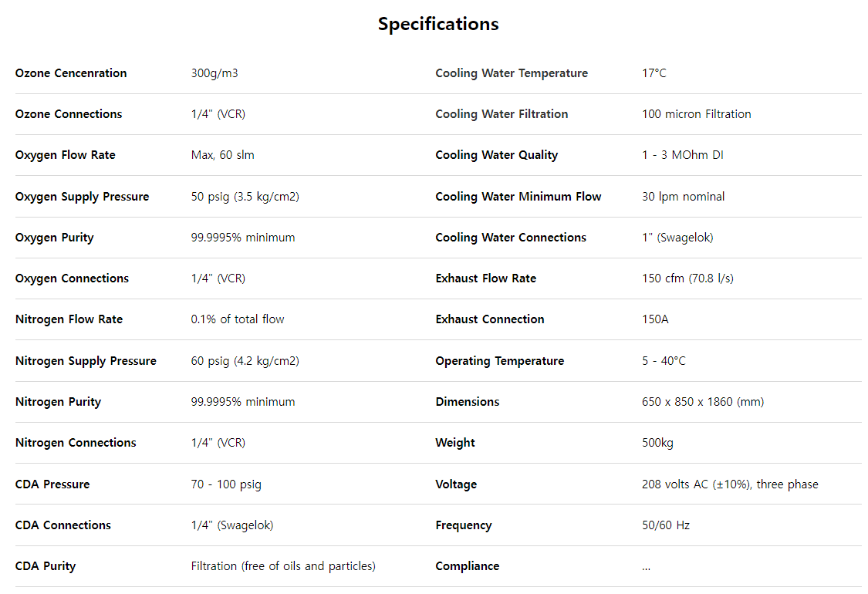Click the Cooling Water Quality label
868x594 pixels.
tap(497, 155)
